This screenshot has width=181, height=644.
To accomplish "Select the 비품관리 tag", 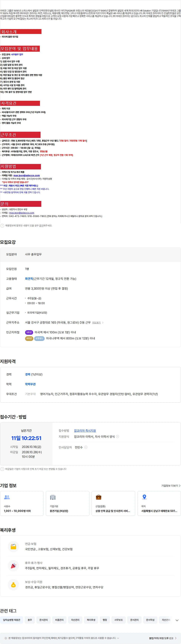I will pyautogui.click(x=59, y=620).
